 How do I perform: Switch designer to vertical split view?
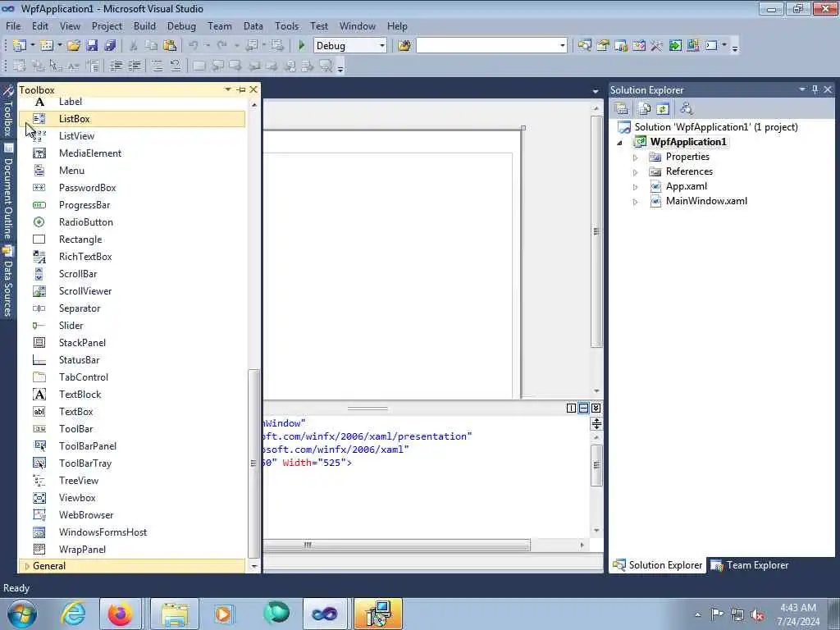click(x=571, y=409)
